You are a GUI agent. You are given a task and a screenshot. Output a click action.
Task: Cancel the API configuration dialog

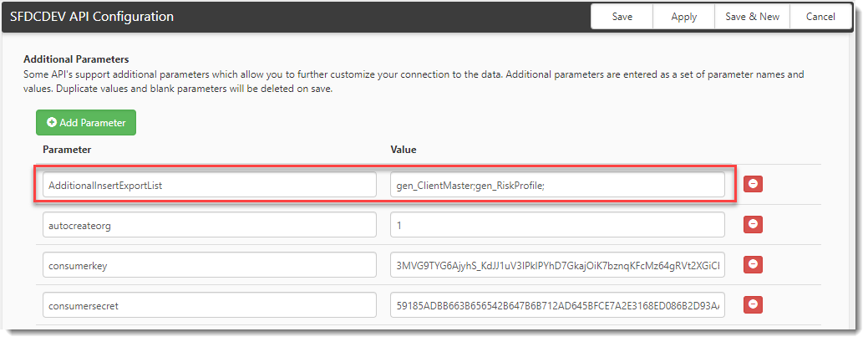pyautogui.click(x=820, y=17)
